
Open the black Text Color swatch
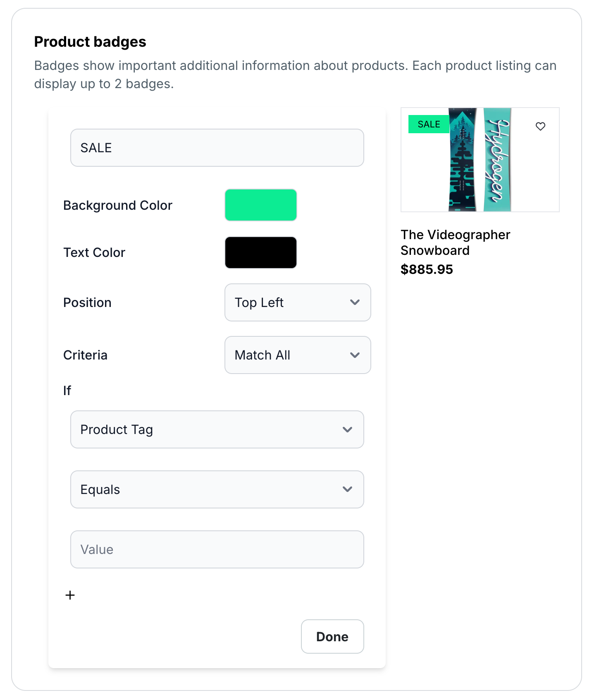261,252
